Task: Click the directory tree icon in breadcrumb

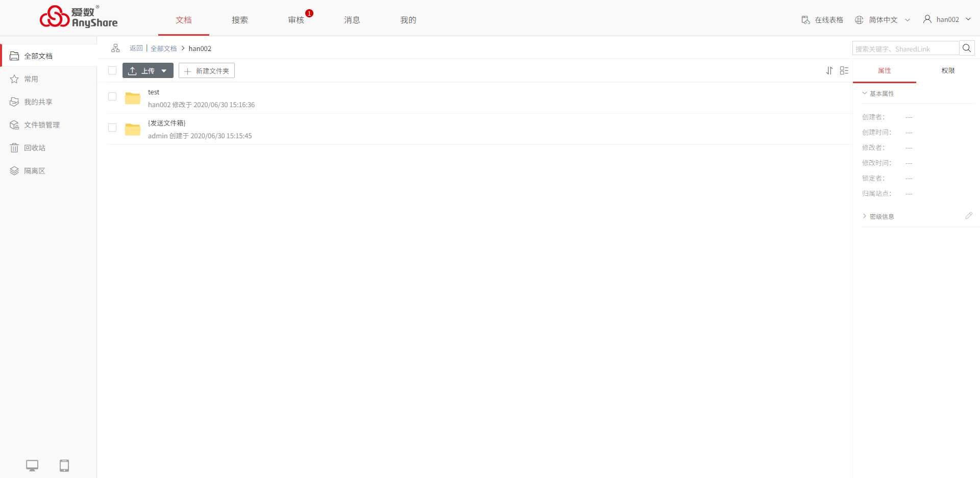Action: pyautogui.click(x=115, y=48)
